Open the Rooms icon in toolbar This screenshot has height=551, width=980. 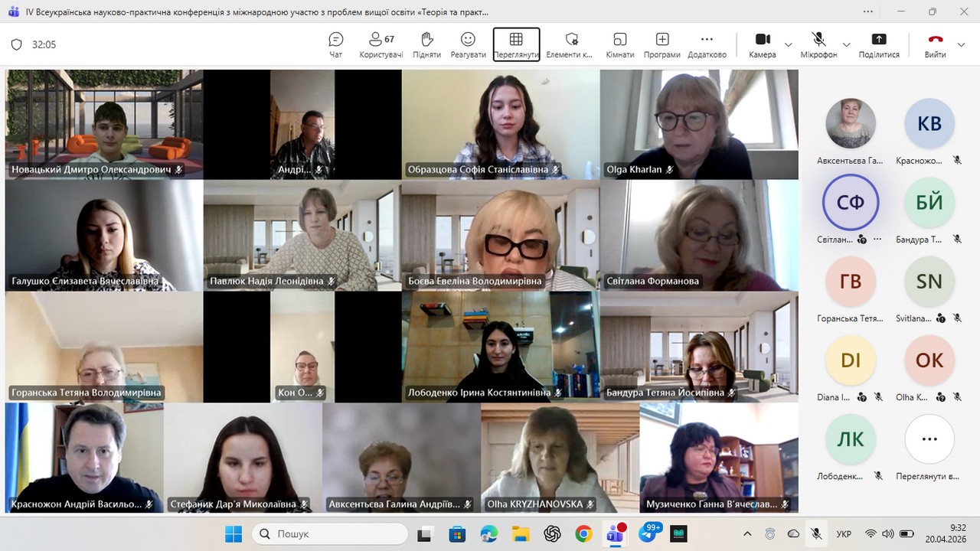click(x=619, y=44)
